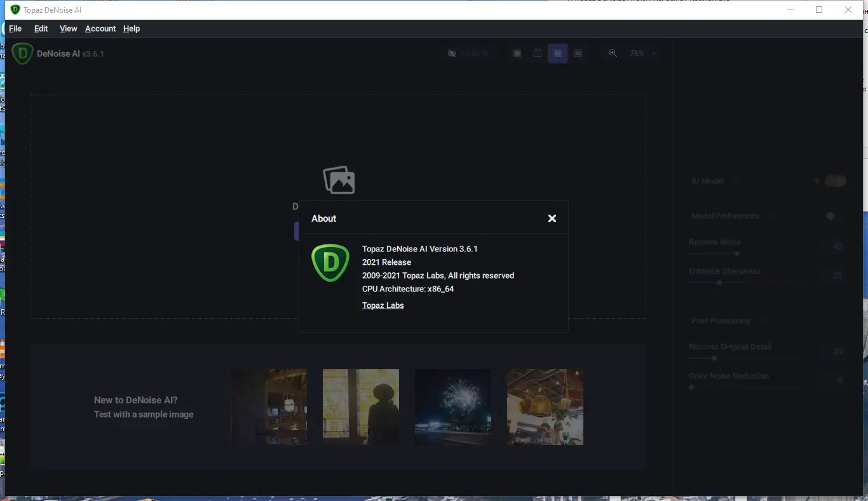Click the Topaz icon in the title bar

(15, 10)
